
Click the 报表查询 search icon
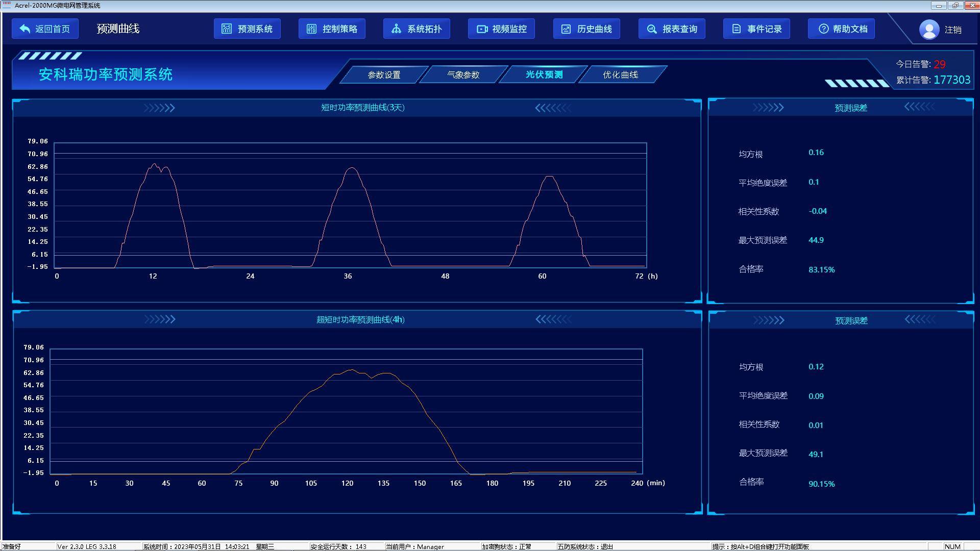(x=652, y=29)
